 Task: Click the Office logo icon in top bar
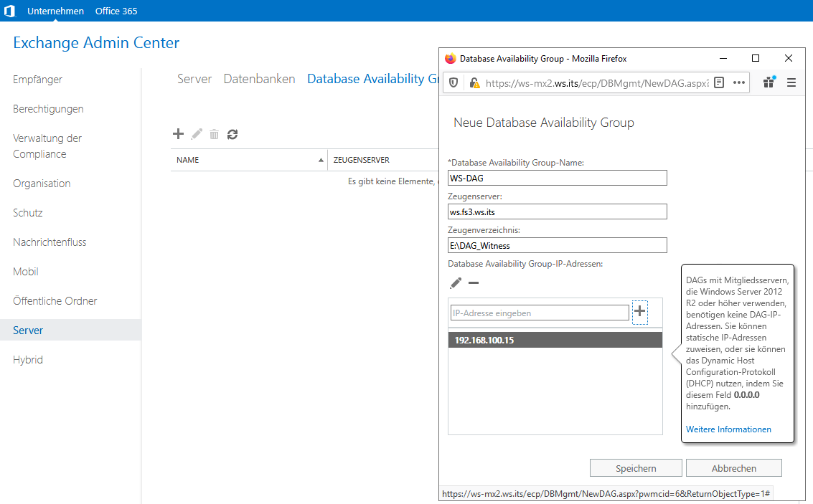10,11
